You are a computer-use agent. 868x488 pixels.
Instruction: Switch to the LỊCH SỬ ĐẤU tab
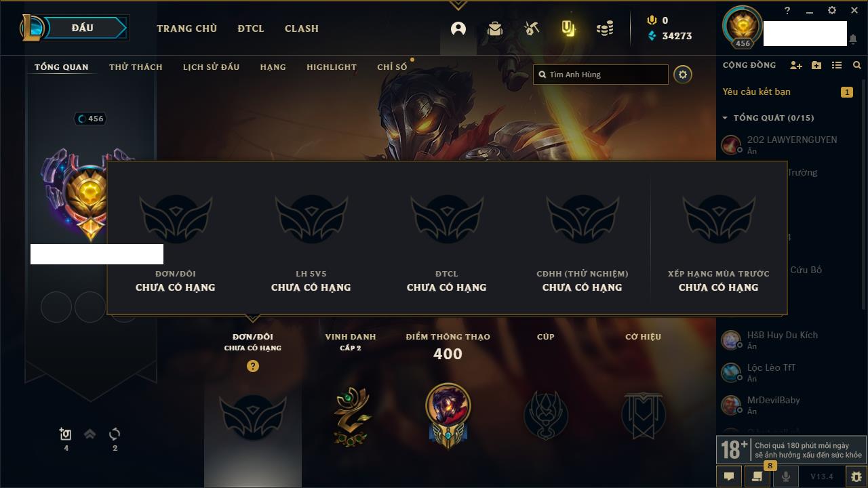point(211,67)
